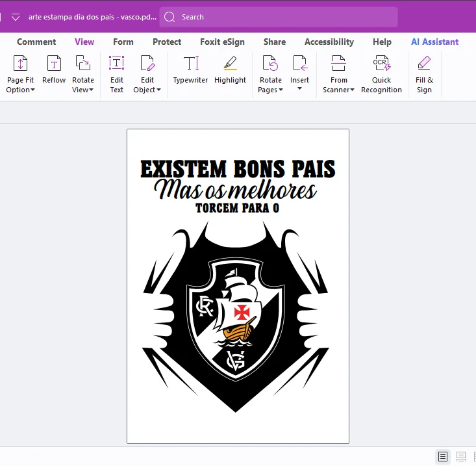Open the Form ribbon tab

[123, 42]
